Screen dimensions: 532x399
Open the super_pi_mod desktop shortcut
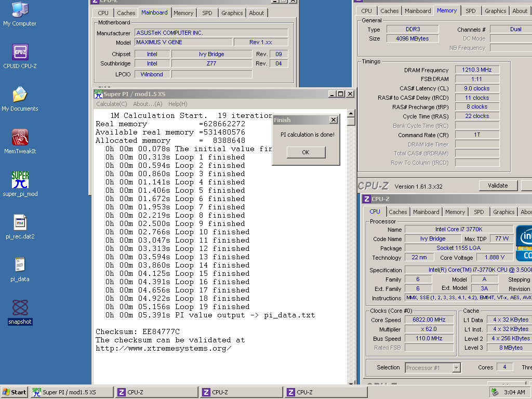pyautogui.click(x=20, y=180)
